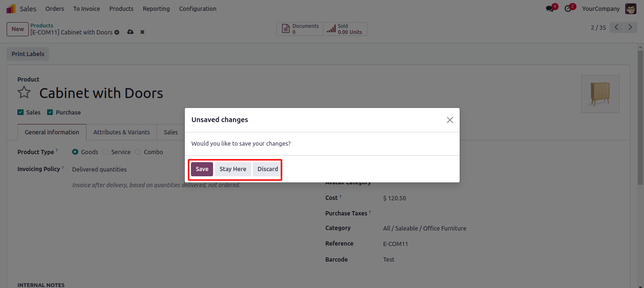Open the YourCompany switcher
644x288 pixels.
coord(601,8)
